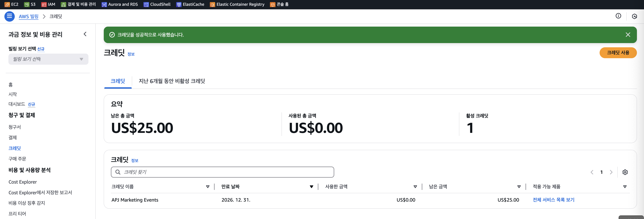
Task: Open Cost Explorer in the sidebar
Action: (23, 182)
